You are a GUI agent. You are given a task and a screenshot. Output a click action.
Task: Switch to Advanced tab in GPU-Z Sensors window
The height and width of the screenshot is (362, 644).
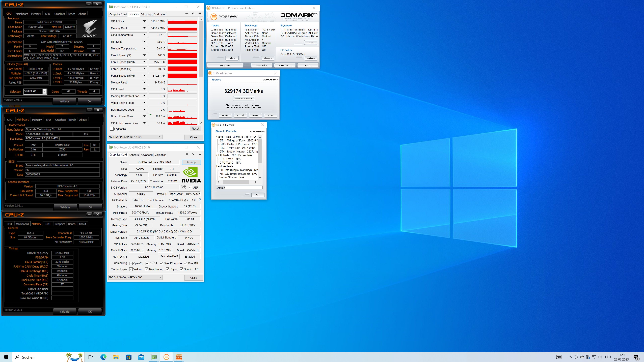point(146,14)
